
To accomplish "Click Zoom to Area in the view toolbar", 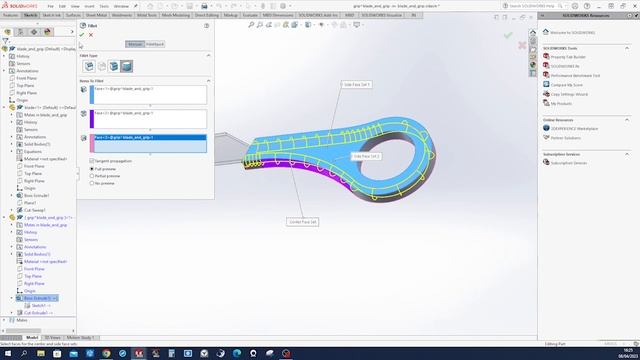I will pyautogui.click(x=260, y=25).
